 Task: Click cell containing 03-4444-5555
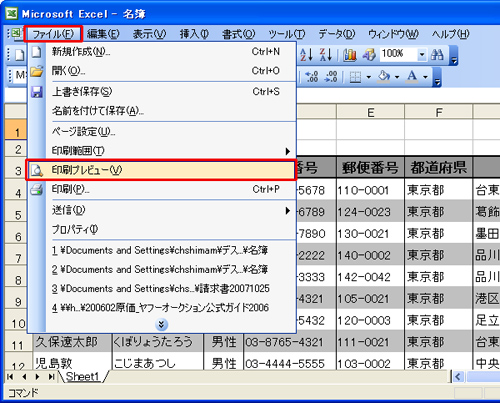[290, 362]
